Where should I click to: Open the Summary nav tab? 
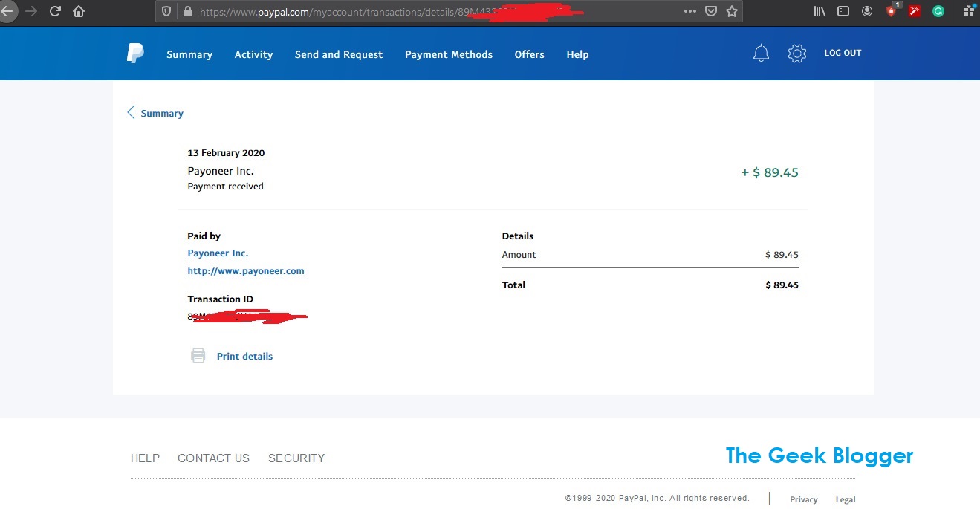(189, 54)
